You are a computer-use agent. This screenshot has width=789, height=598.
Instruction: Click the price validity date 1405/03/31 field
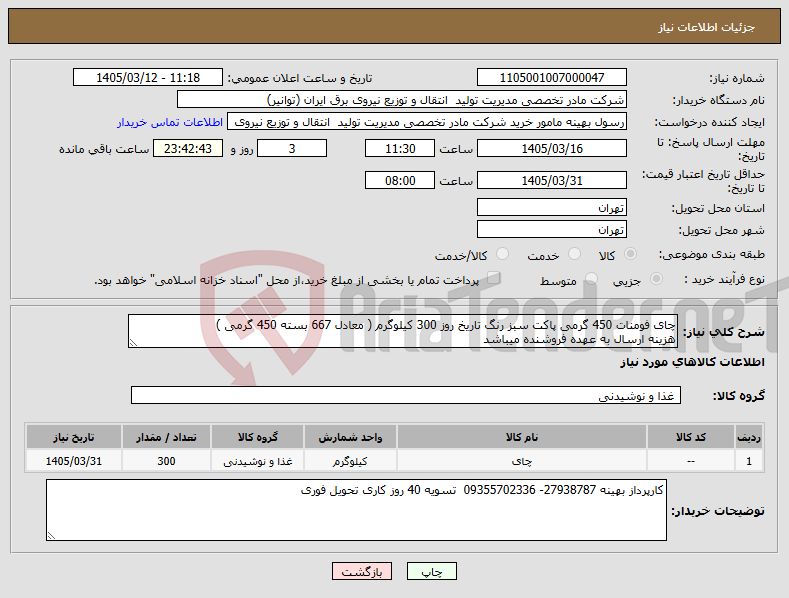point(551,180)
